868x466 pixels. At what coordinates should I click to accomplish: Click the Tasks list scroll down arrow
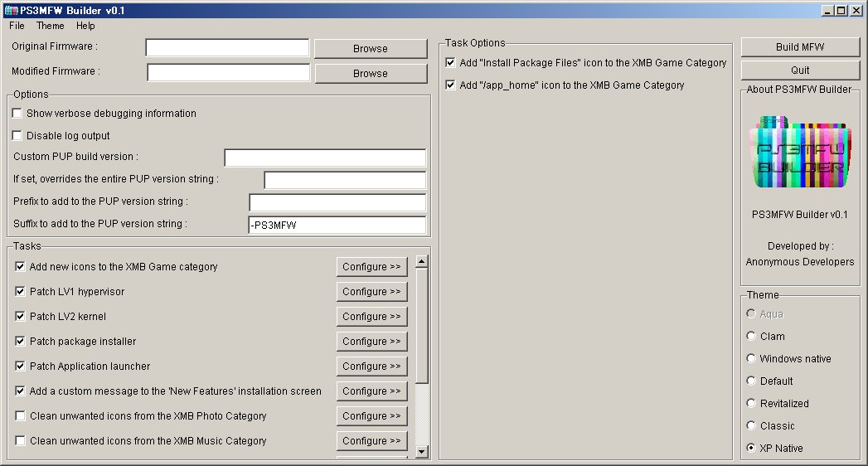coord(422,452)
